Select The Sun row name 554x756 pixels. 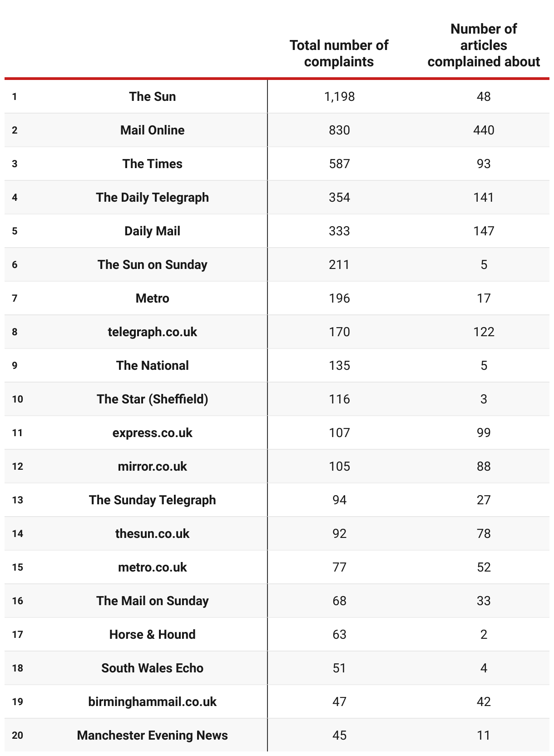tap(152, 96)
